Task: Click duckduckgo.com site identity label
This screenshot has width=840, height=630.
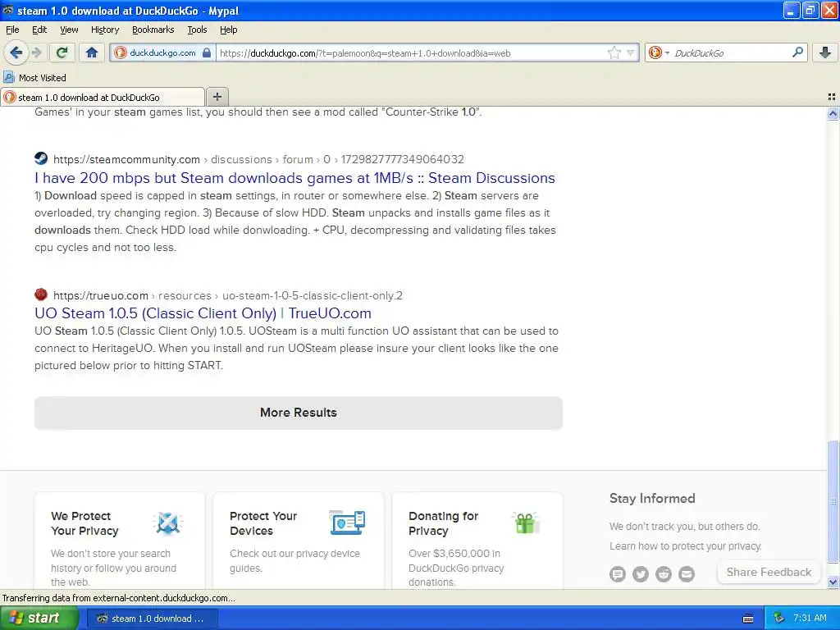Action: [x=162, y=53]
